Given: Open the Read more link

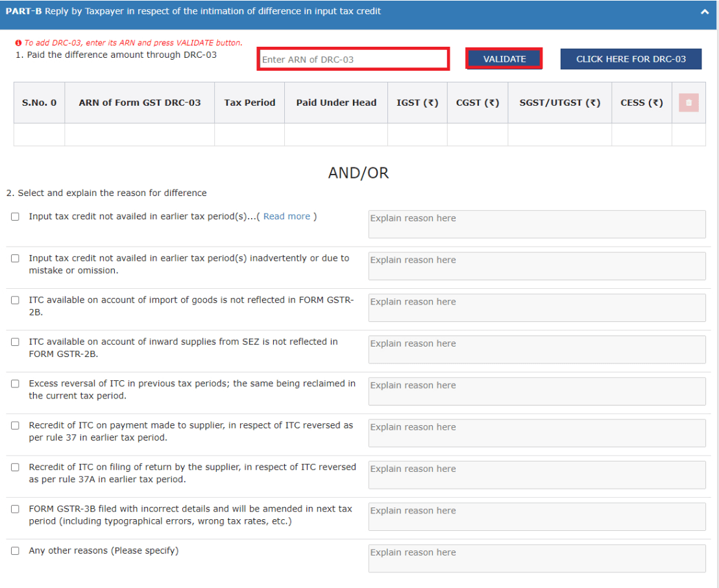Looking at the screenshot, I should point(287,216).
